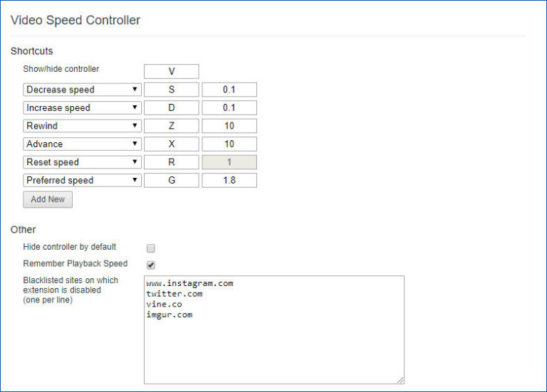Expand the Rewind action dropdown
The height and width of the screenshot is (392, 547).
coord(82,126)
